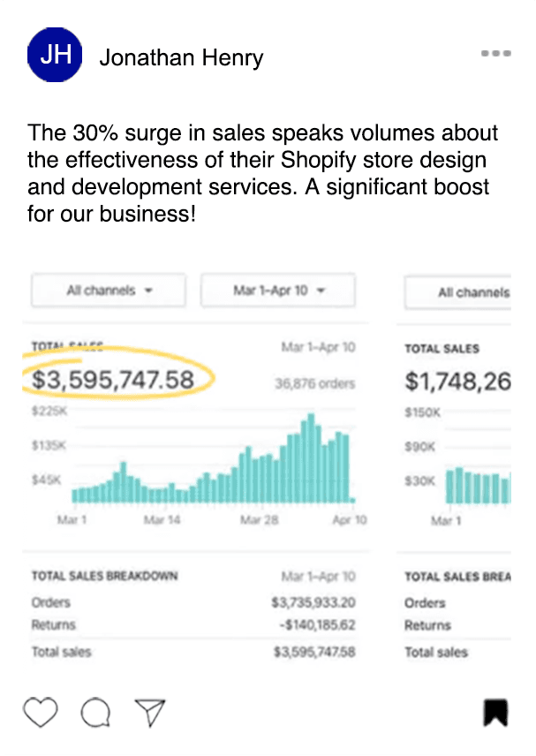Screen dimensions: 536x756
Task: Click the paper plane share icon
Action: (150, 710)
